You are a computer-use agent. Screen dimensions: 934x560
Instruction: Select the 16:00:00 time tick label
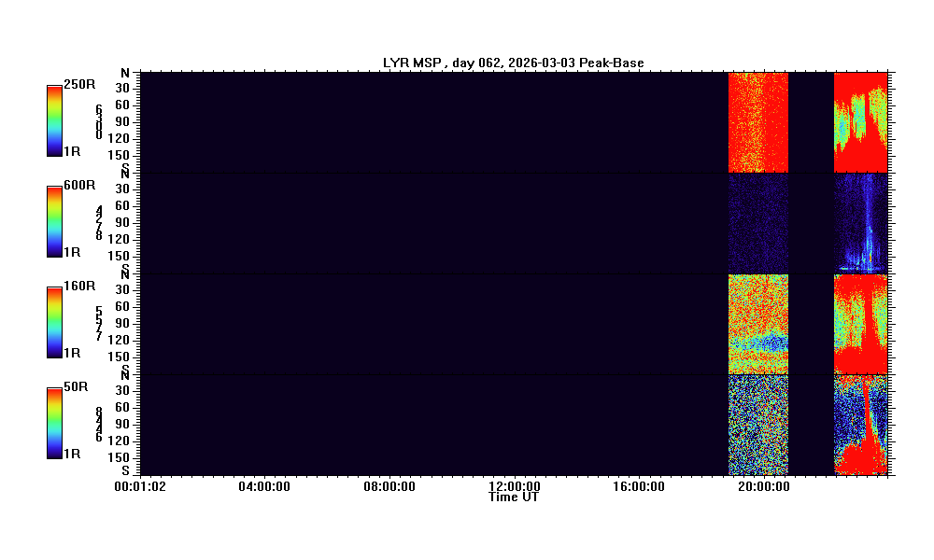click(x=638, y=486)
